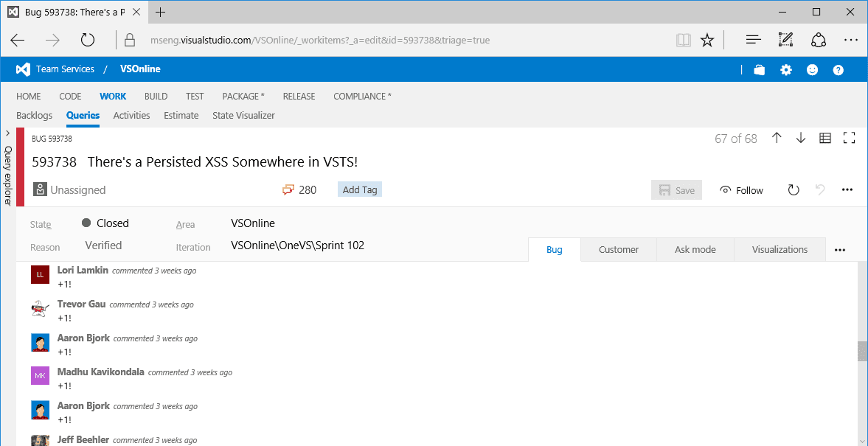Click the Visual Studio Team Services logo
The height and width of the screenshot is (446, 868).
pos(23,69)
